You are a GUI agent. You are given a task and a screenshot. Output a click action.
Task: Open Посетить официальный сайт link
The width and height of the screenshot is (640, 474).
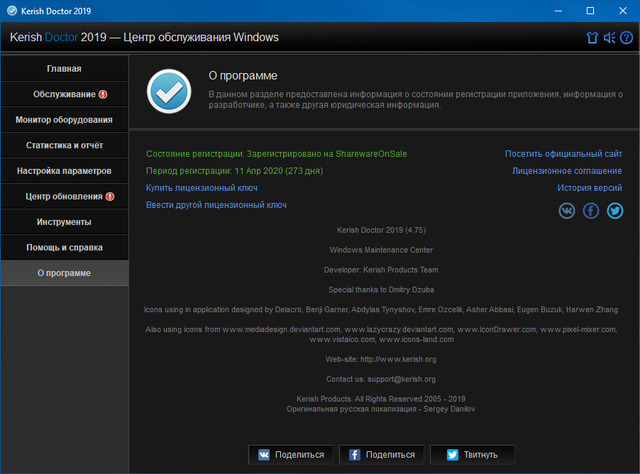point(563,154)
